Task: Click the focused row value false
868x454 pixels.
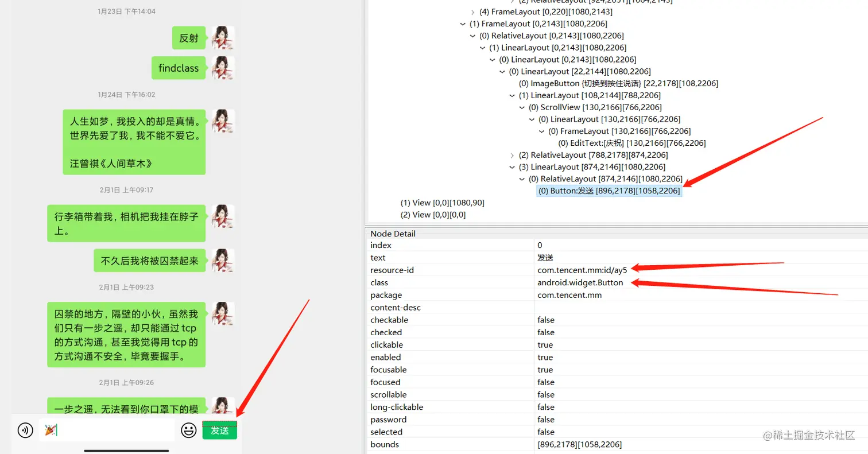Action: (x=546, y=382)
